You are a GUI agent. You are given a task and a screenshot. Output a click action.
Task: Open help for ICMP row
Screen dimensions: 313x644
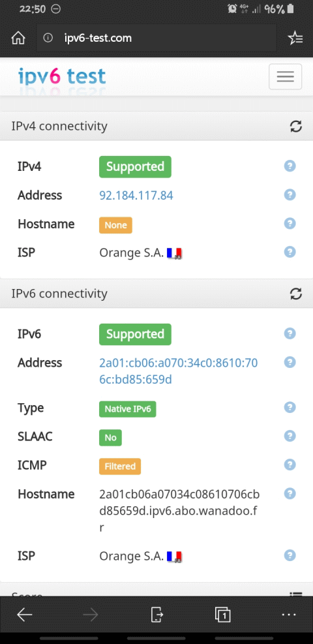pos(290,465)
